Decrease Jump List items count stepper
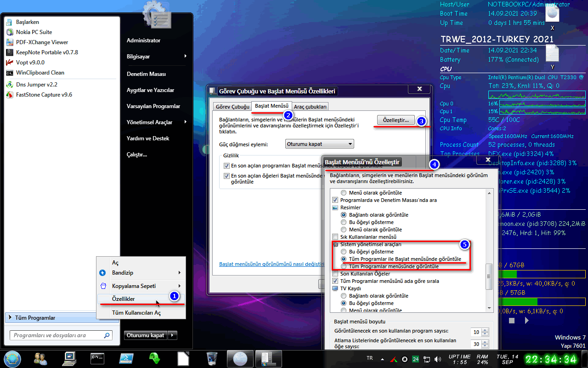This screenshot has height=368, width=588. coord(485,346)
